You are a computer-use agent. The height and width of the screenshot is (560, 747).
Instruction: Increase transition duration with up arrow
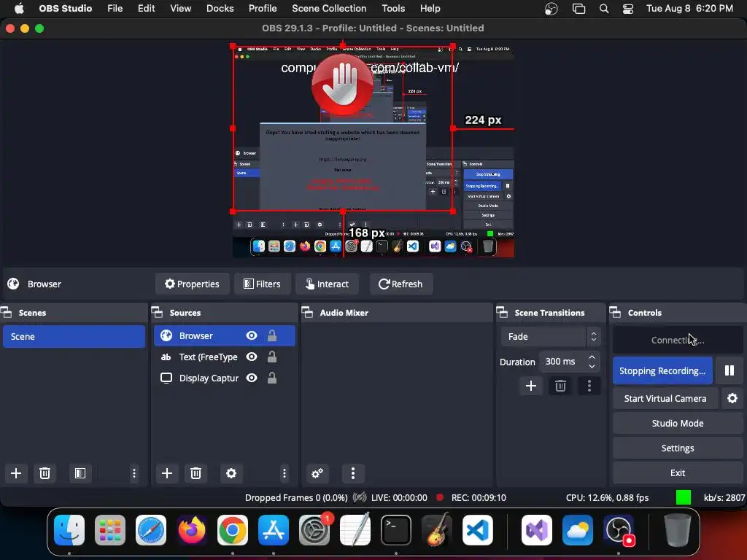pos(592,357)
